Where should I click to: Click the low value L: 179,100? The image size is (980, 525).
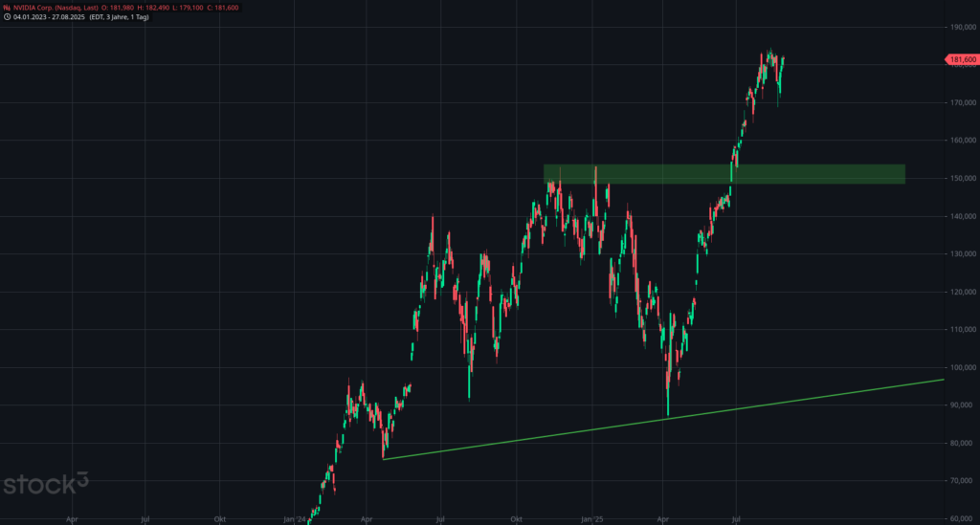(x=188, y=8)
